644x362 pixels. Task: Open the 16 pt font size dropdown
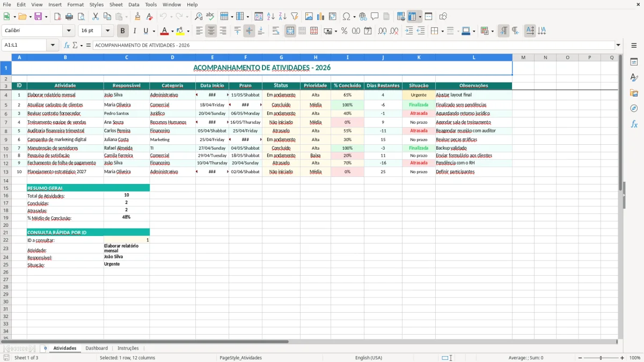[108, 31]
